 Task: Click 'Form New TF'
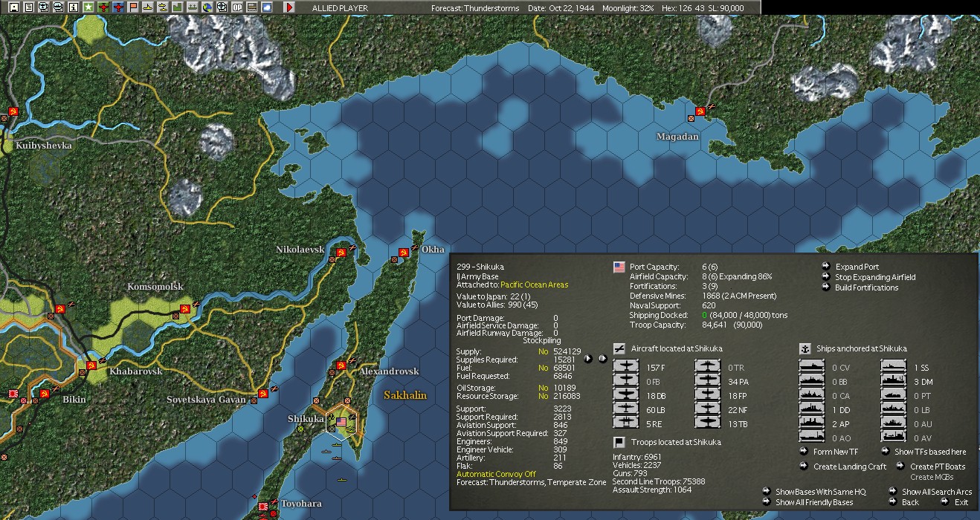tap(836, 452)
